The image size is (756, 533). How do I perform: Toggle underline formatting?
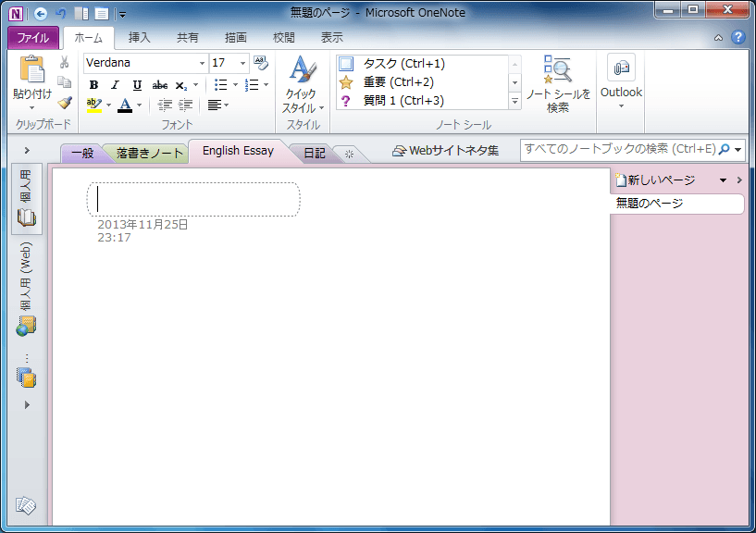(137, 85)
